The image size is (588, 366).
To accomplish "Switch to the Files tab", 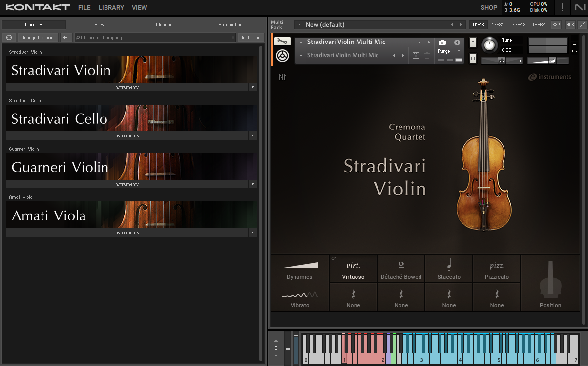I will (x=99, y=24).
